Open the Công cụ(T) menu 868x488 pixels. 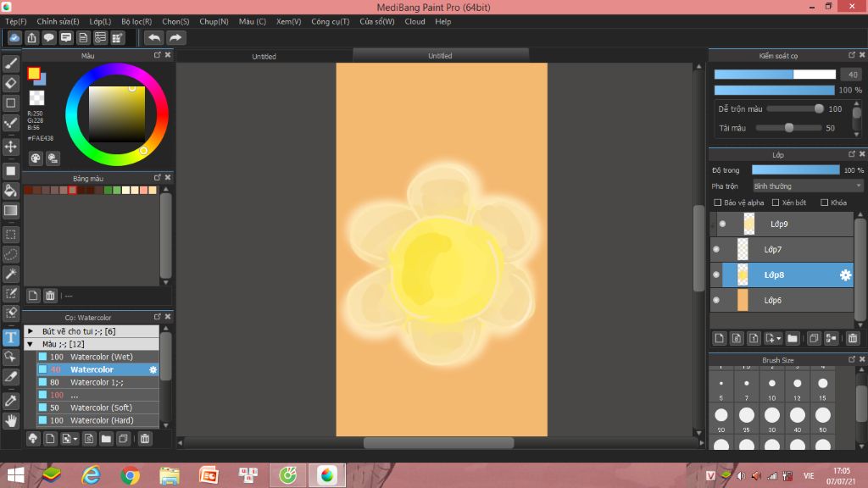pos(330,21)
